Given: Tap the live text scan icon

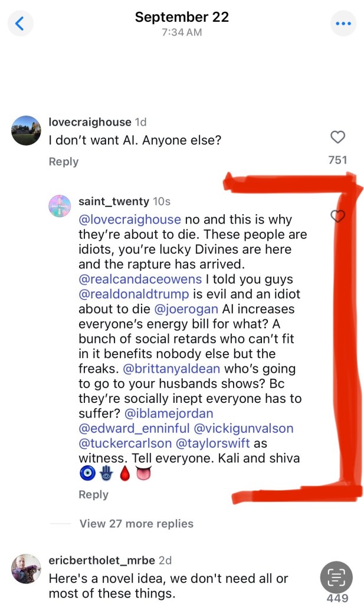Looking at the screenshot, I should 336,577.
